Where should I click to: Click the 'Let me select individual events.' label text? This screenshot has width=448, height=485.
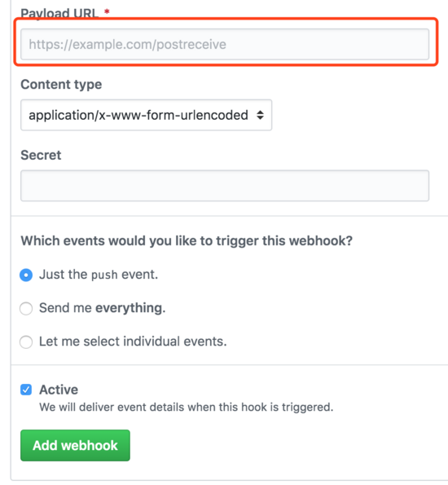tap(133, 342)
